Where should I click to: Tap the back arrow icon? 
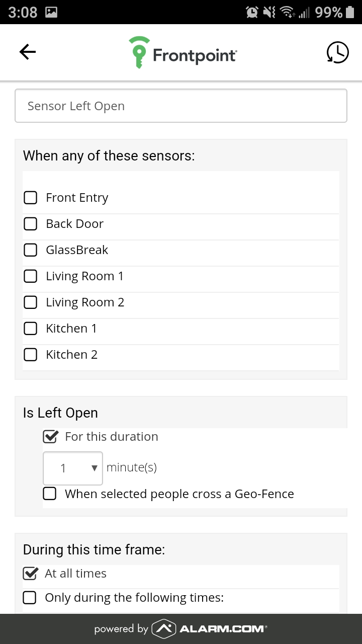(x=28, y=52)
